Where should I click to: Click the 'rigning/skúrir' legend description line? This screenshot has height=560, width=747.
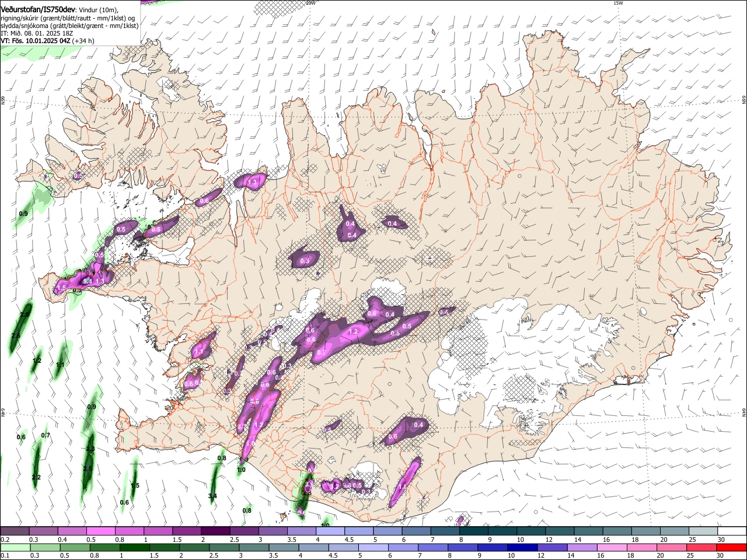coord(67,18)
